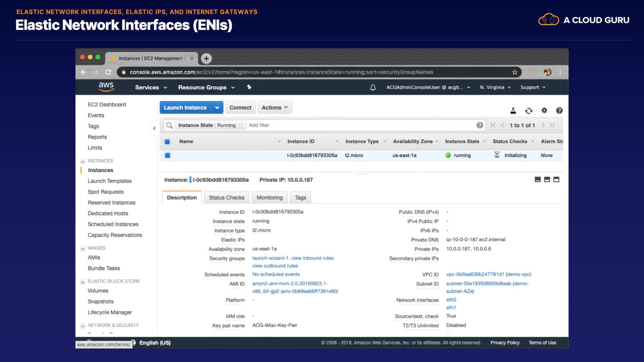Image resolution: width=644 pixels, height=362 pixels.
Task: Bookmark page with the star icon
Action: click(515, 72)
